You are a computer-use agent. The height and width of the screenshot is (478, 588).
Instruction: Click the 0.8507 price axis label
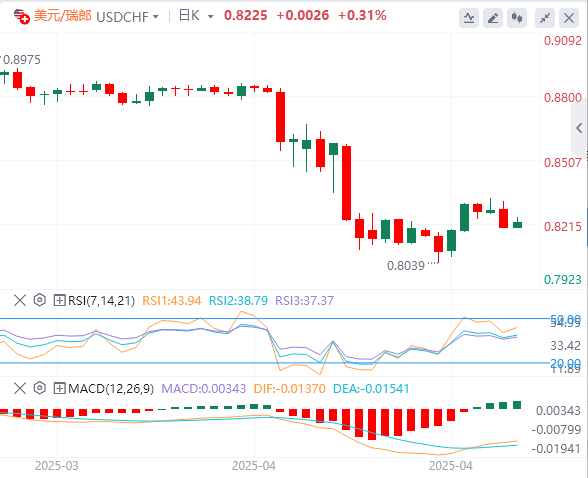(563, 163)
